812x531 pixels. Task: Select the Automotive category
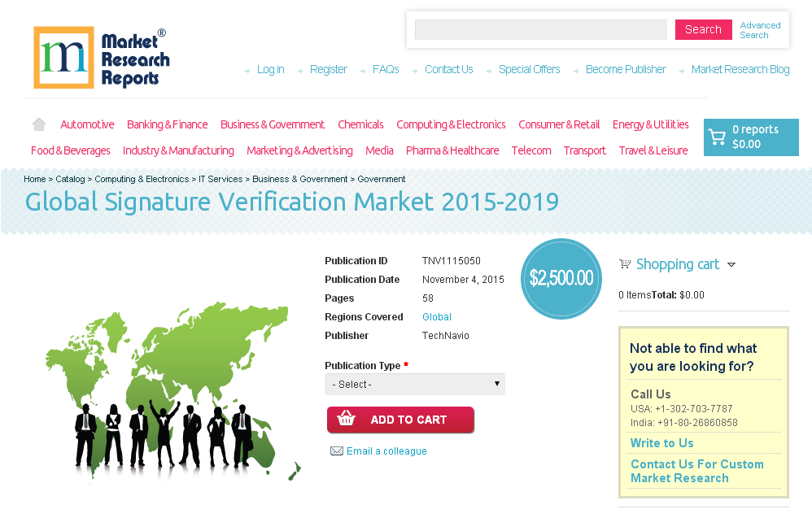click(x=87, y=124)
